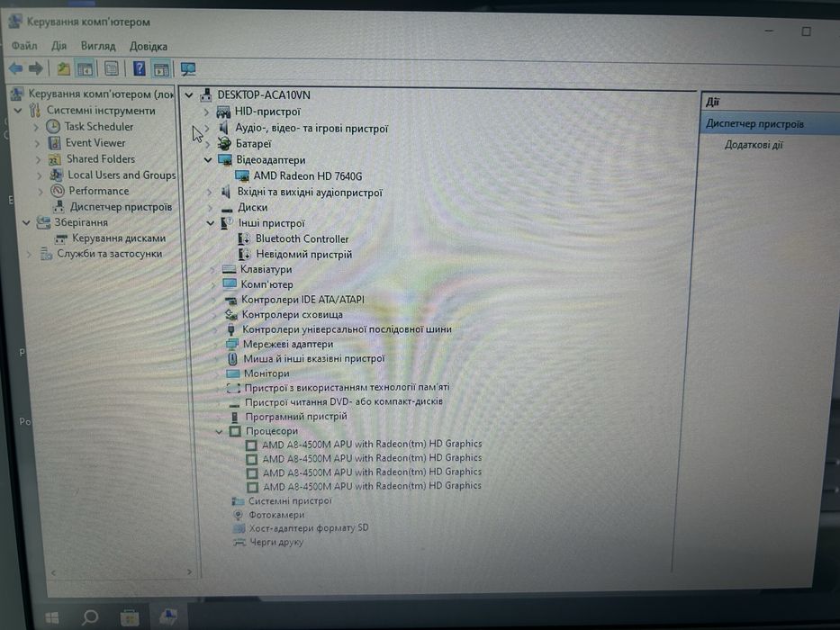Open the taskbar Search magnifier
Viewport: 840px width, 630px height.
pyautogui.click(x=89, y=617)
